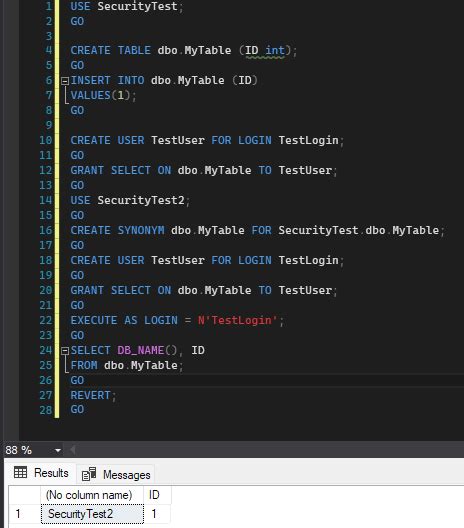Viewport: 464px width, 528px height.
Task: Open the 88 % zoom level dropdown
Action: (58, 450)
